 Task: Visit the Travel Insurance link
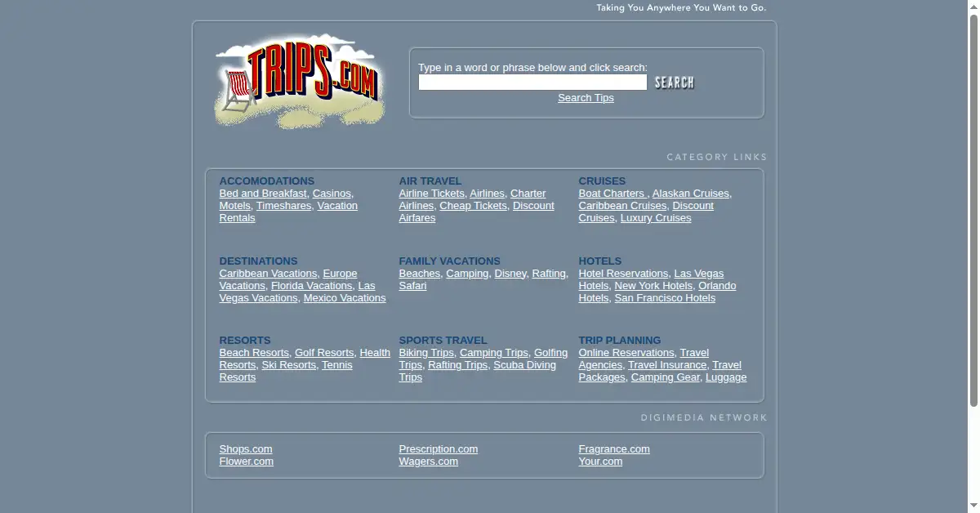pyautogui.click(x=667, y=365)
